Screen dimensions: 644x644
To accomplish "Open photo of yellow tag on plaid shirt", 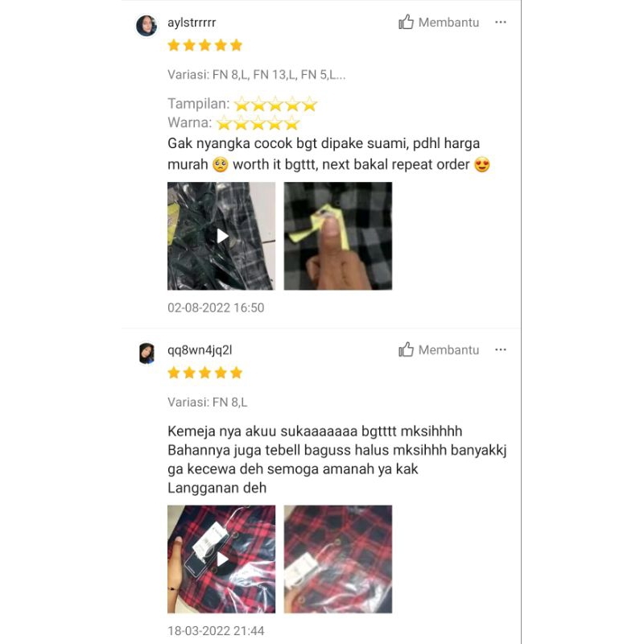I will pyautogui.click(x=337, y=236).
